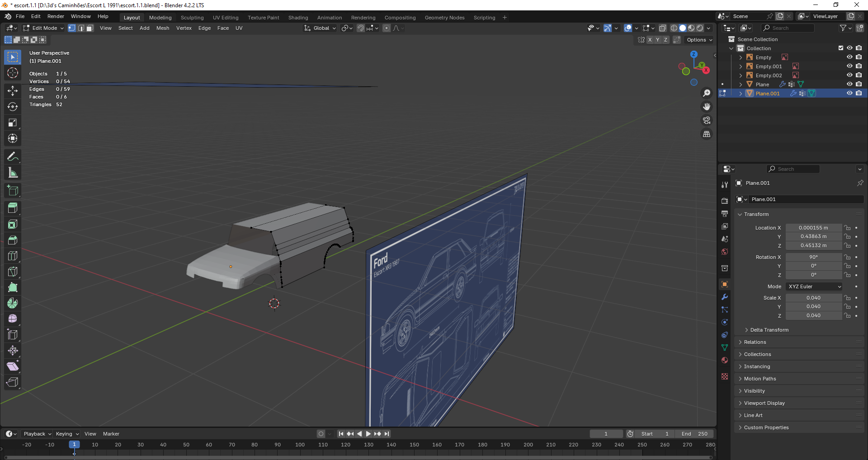Select the Shear tool

click(13, 366)
